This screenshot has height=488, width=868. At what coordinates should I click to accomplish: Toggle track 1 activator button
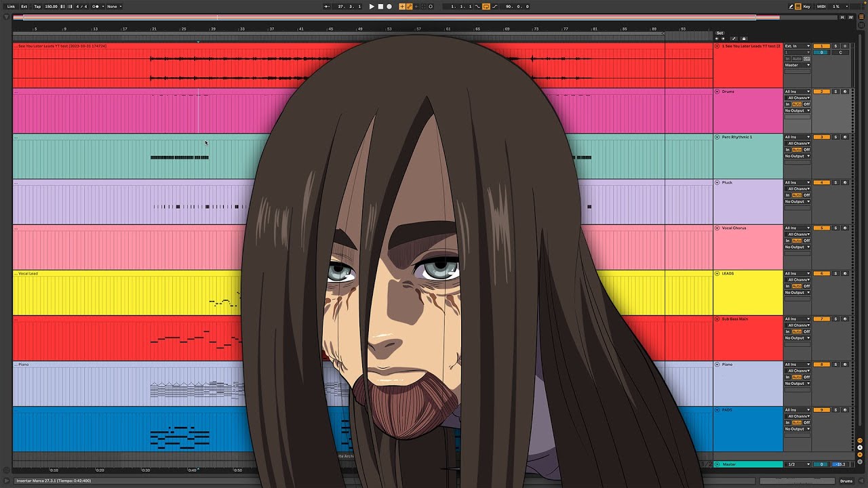coord(821,46)
